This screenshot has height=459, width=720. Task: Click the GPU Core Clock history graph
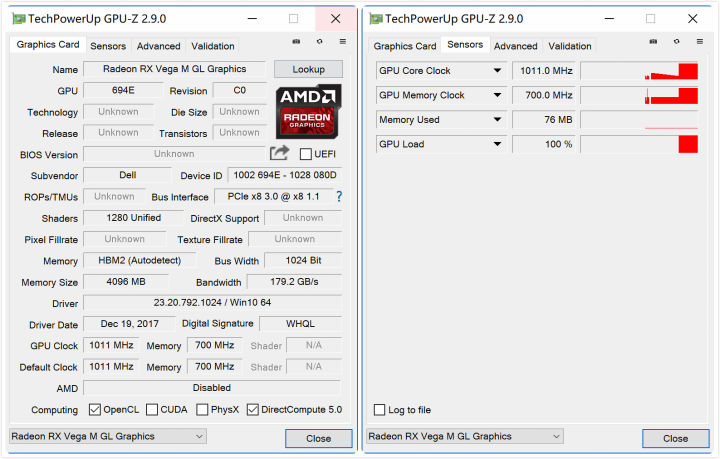pos(640,71)
